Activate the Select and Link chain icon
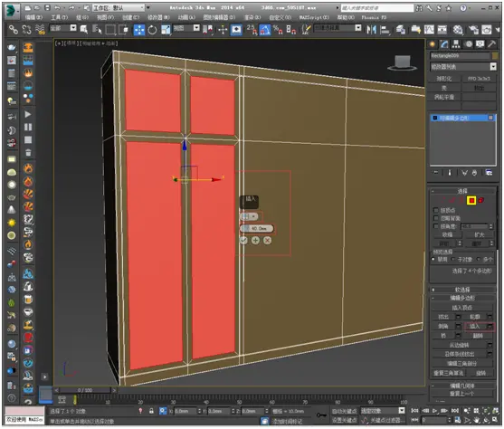504x429 pixels. pos(14,30)
